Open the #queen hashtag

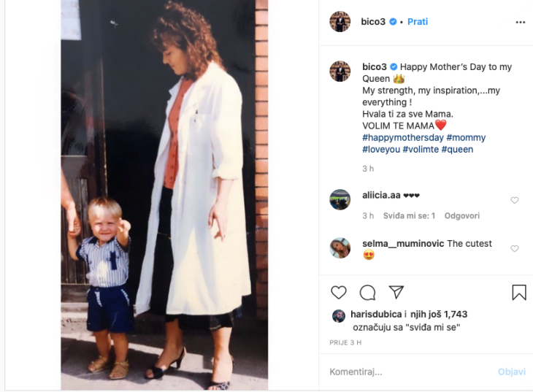457,150
